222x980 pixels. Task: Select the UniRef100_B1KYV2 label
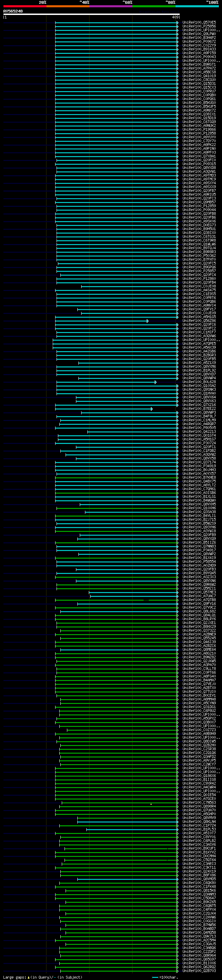tap(199, 852)
